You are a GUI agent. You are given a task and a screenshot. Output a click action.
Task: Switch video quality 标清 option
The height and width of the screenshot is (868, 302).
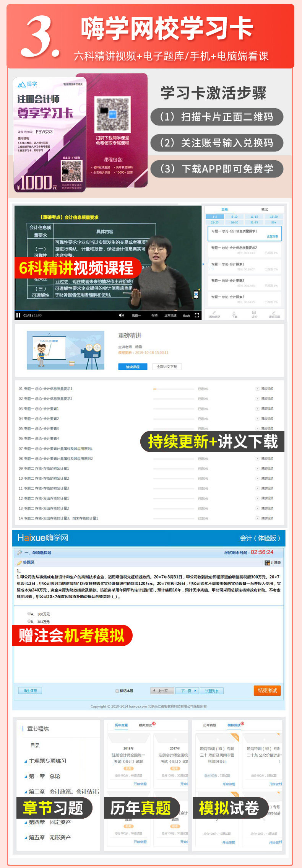[x=154, y=315]
